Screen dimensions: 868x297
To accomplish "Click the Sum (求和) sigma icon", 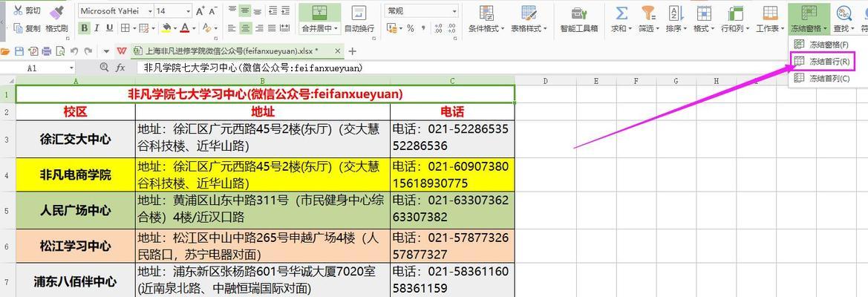I will coord(621,13).
